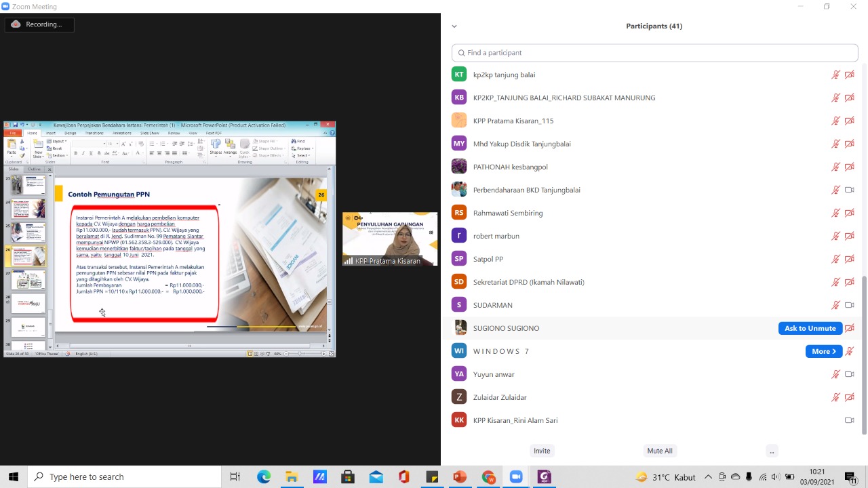Switch to the Design tab in PowerPoint
This screenshot has width=868, height=488.
(x=71, y=133)
